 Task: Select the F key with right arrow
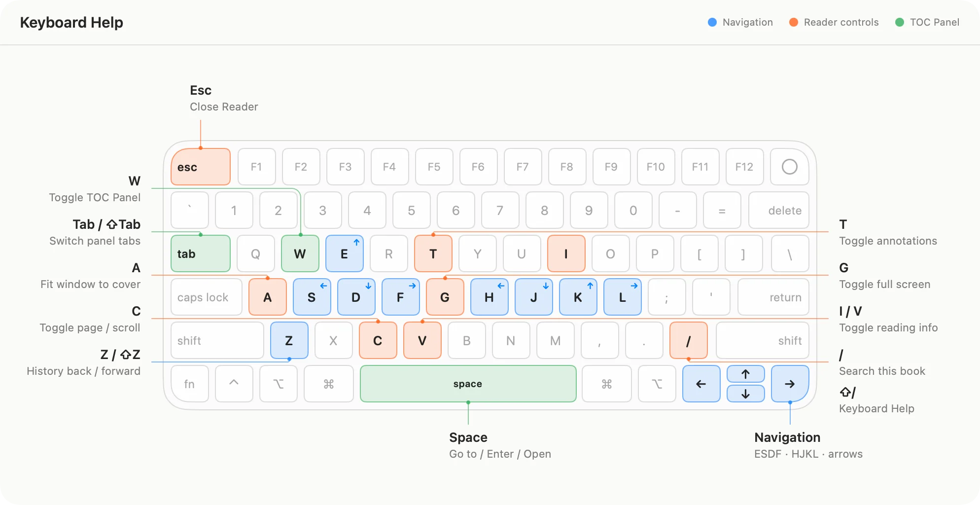(401, 297)
